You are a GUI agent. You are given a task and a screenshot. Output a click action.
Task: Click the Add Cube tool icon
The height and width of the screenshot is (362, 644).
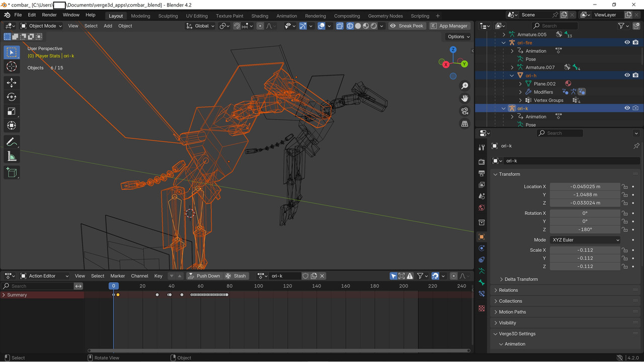pos(12,173)
